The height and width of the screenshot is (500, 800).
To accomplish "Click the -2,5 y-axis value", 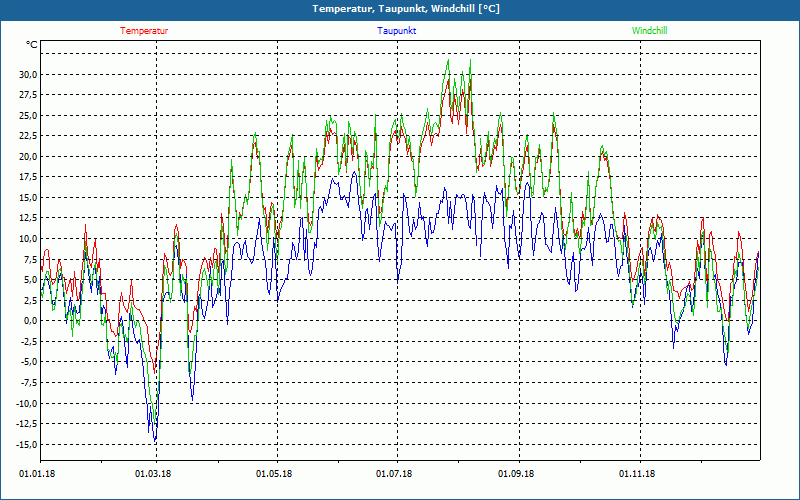I will coord(29,341).
